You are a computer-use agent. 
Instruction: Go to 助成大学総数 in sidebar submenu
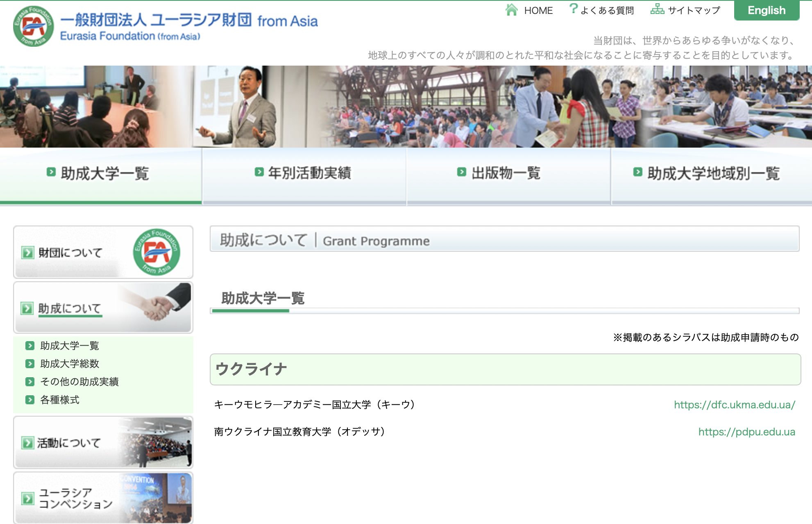[x=70, y=364]
